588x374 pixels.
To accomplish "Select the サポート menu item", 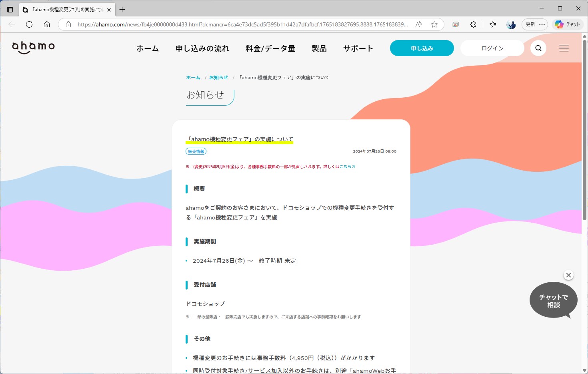I will click(x=357, y=48).
